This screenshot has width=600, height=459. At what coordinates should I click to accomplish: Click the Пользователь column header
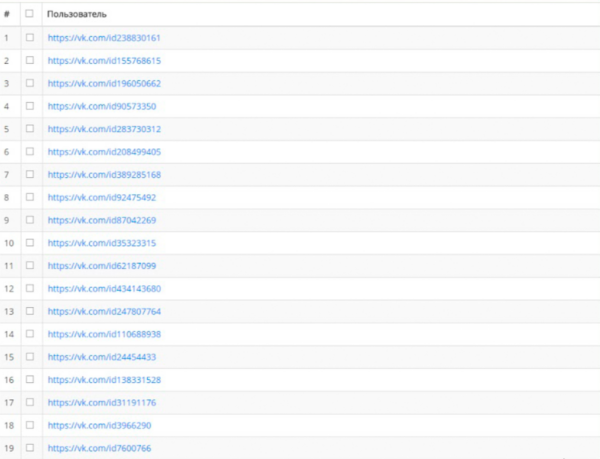[77, 15]
